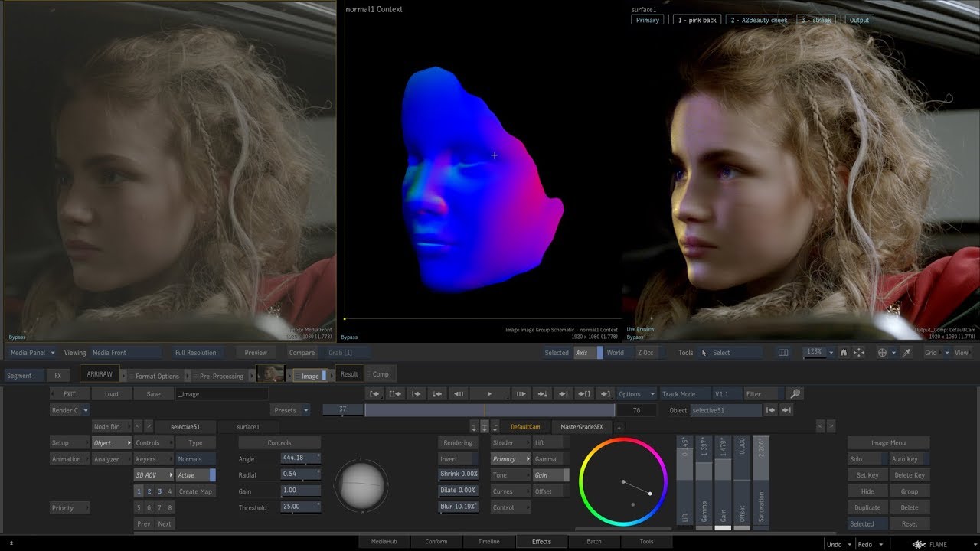This screenshot has width=980, height=551.
Task: Open the MasterGradeSFX tab
Action: [581, 427]
